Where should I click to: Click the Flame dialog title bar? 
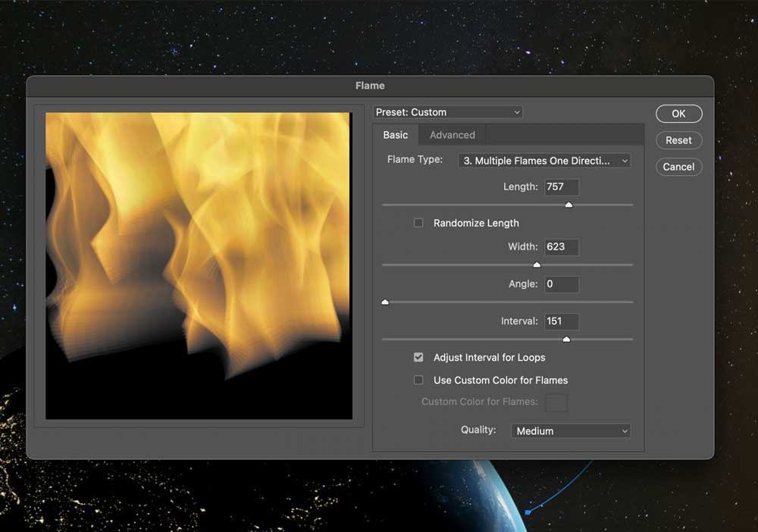371,86
